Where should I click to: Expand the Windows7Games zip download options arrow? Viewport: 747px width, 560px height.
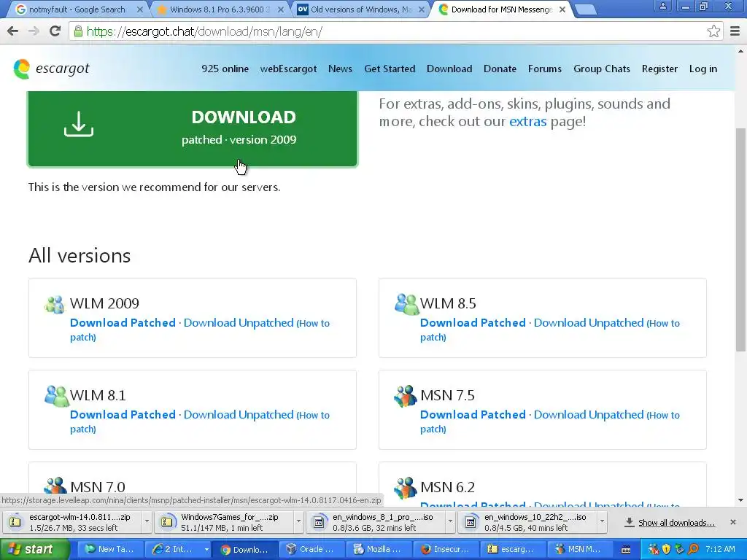click(298, 521)
